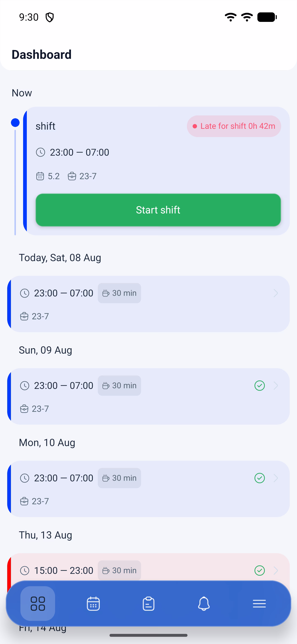Image resolution: width=297 pixels, height=644 pixels.
Task: Expand the Mon 10 Aug shift chevron
Action: (x=276, y=478)
